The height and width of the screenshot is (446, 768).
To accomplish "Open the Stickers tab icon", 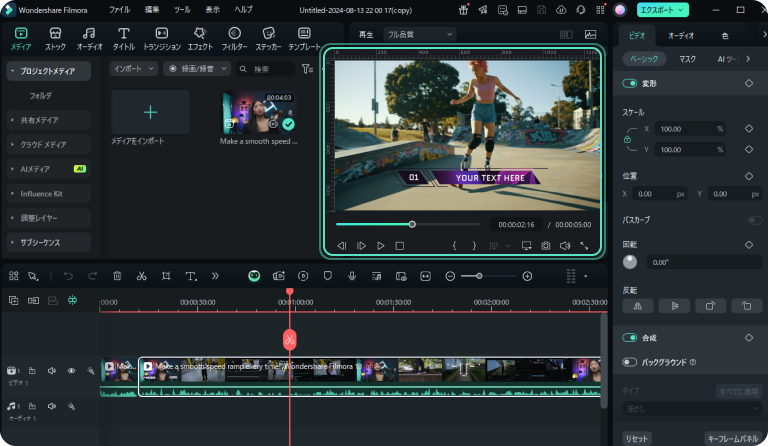I will (268, 33).
